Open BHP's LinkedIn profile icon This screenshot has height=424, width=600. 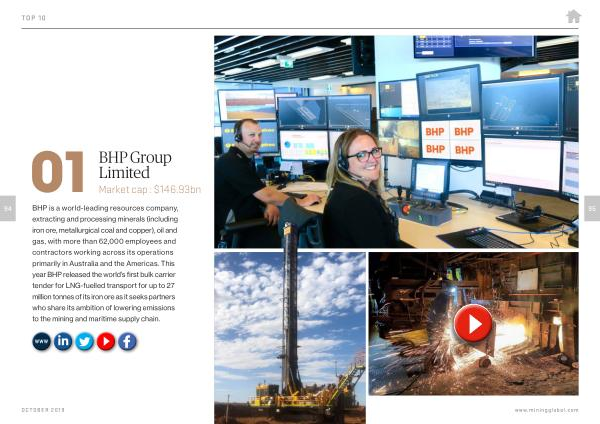point(63,341)
